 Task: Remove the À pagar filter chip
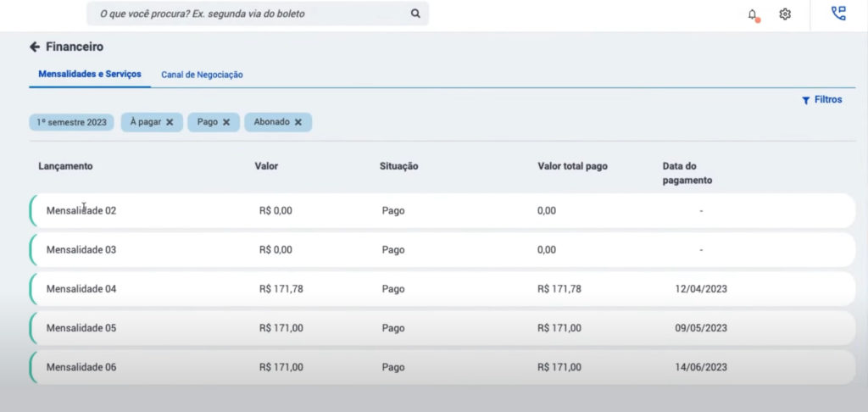170,122
